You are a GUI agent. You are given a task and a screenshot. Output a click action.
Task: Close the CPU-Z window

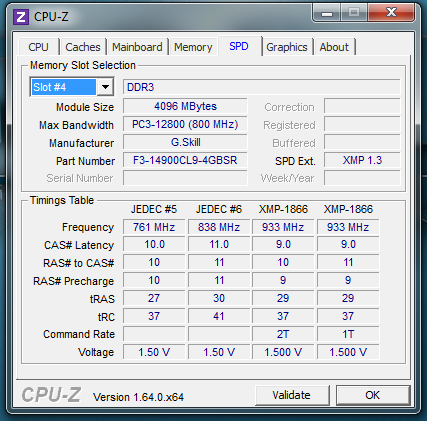click(391, 13)
